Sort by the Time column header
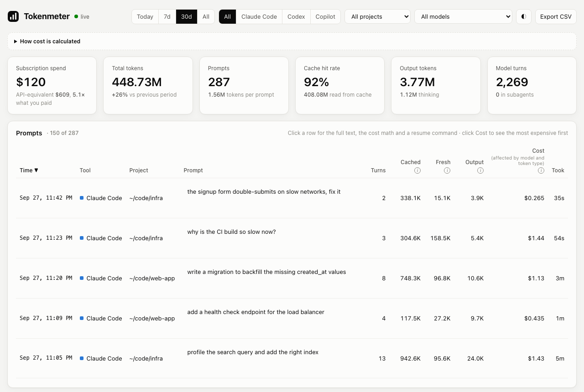The image size is (584, 392). 29,170
